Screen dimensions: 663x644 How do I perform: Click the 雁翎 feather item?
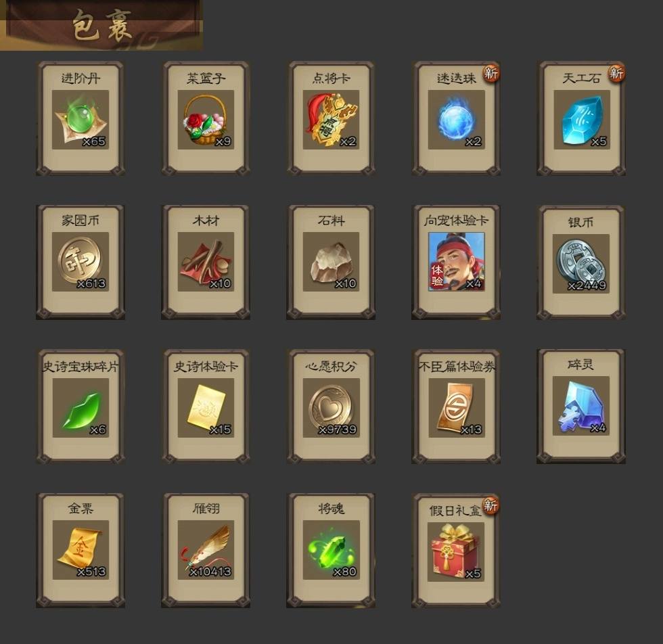click(206, 550)
